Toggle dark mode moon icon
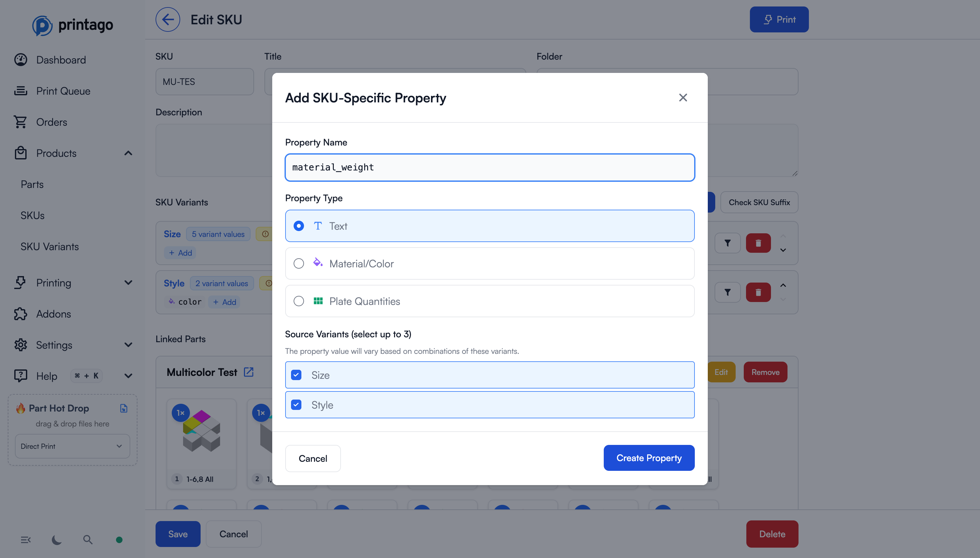The height and width of the screenshot is (558, 980). (57, 540)
